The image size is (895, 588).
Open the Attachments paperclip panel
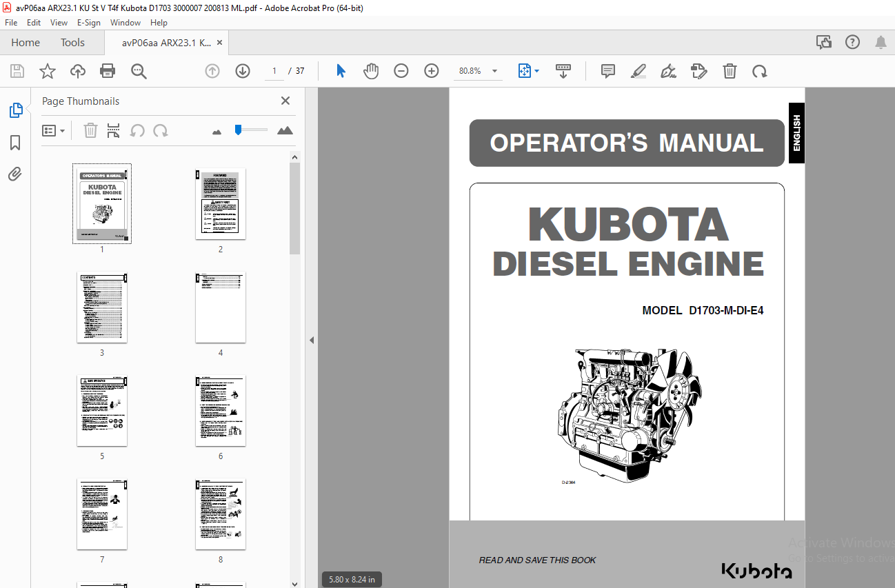(15, 174)
